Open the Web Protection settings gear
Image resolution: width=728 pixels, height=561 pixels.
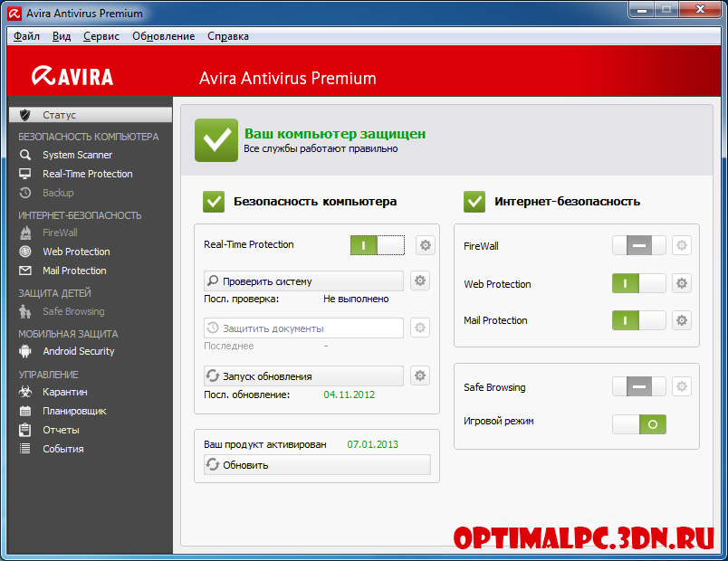[x=682, y=283]
